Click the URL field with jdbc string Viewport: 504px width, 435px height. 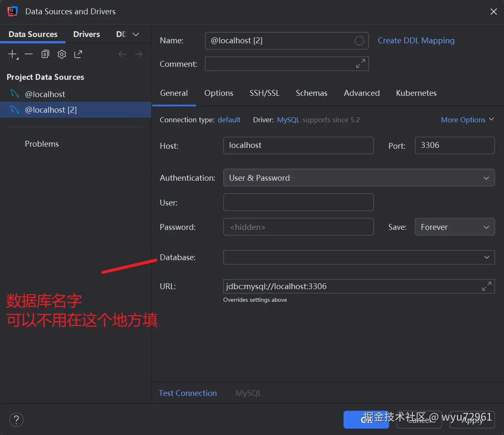pyautogui.click(x=359, y=286)
